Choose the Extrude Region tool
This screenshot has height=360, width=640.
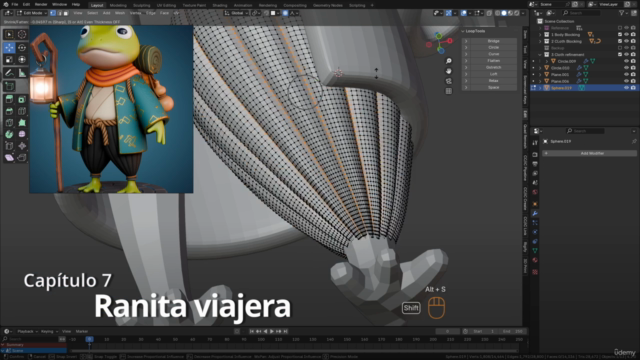(x=9, y=99)
